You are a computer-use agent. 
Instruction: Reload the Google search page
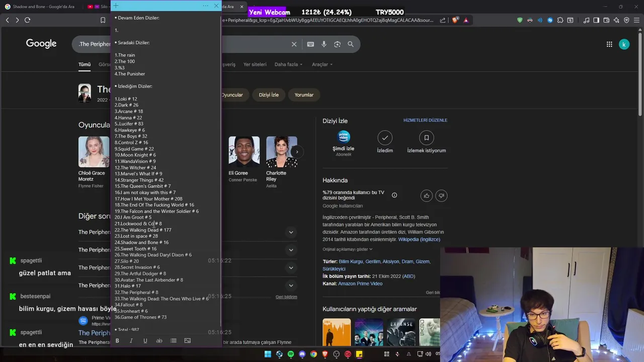(x=27, y=20)
